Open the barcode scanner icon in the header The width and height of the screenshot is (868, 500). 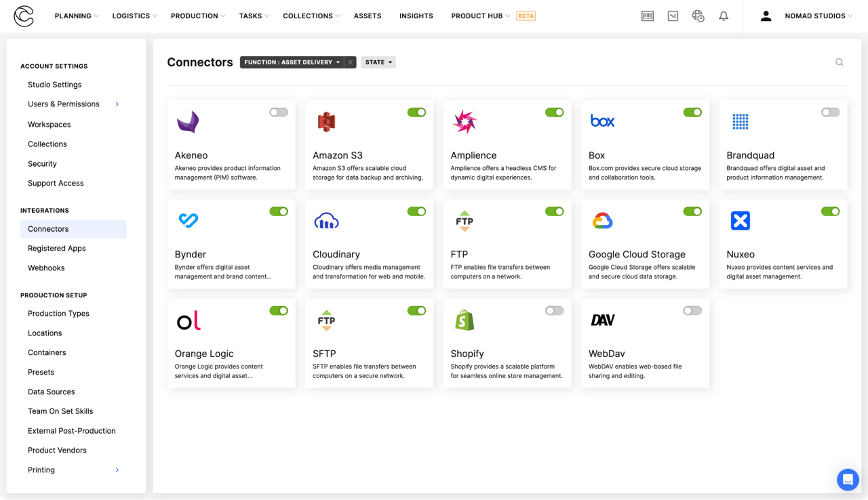click(648, 16)
